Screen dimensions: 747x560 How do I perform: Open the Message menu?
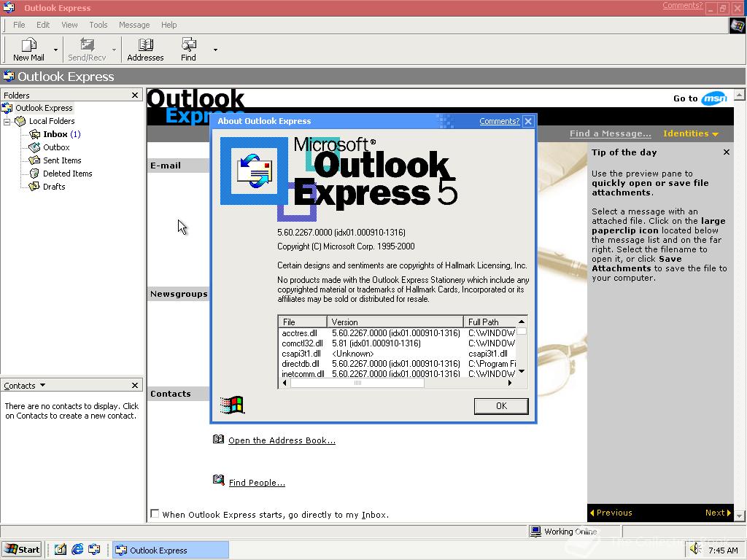(134, 25)
